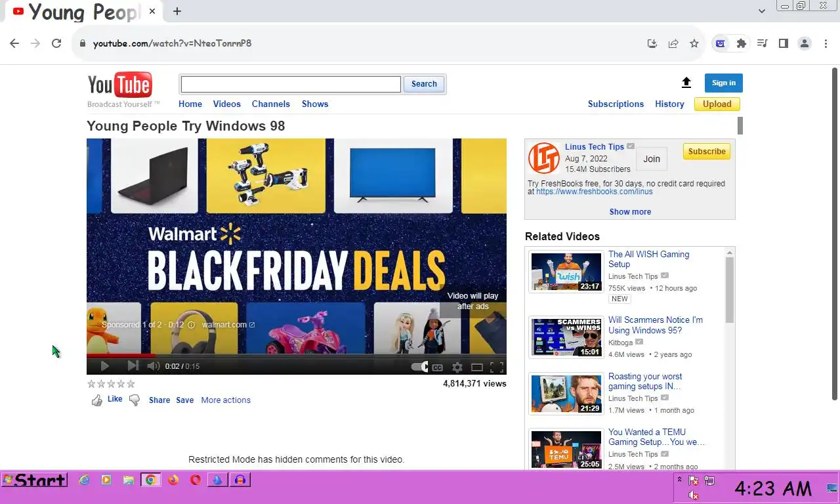Play the video with the play button
840x504 pixels.
click(104, 366)
